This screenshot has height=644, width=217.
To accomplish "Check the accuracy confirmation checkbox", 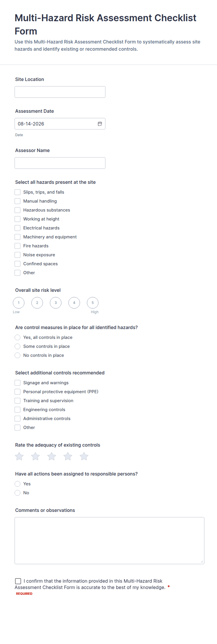I will tap(18, 581).
